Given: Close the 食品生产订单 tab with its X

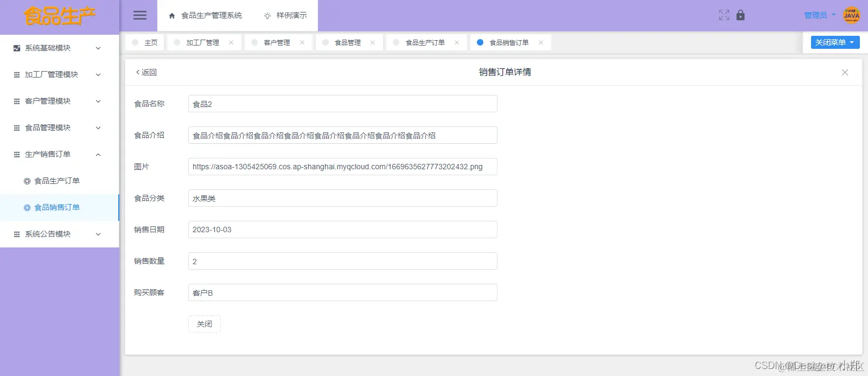Looking at the screenshot, I should click(457, 42).
